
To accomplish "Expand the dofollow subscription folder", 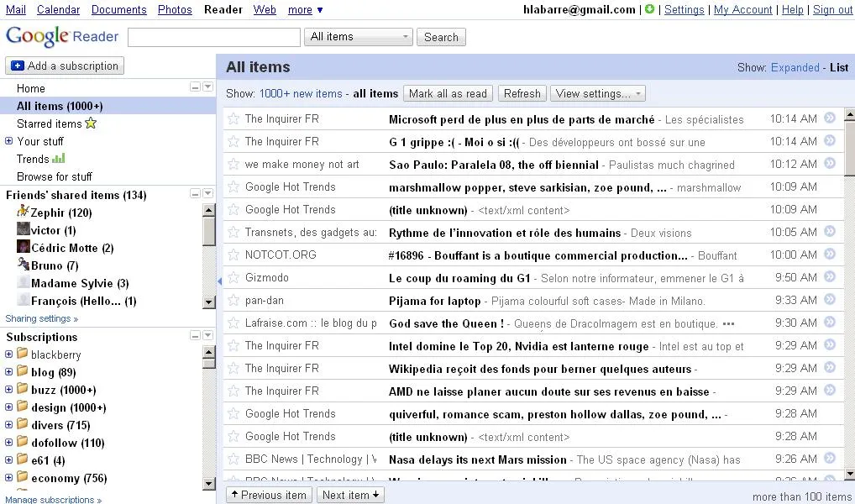I will [x=8, y=443].
